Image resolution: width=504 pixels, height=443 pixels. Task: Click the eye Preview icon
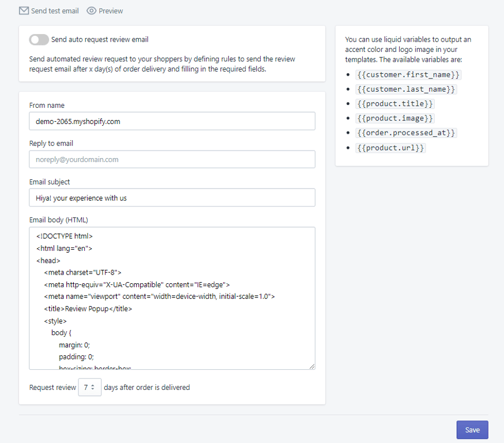[91, 11]
